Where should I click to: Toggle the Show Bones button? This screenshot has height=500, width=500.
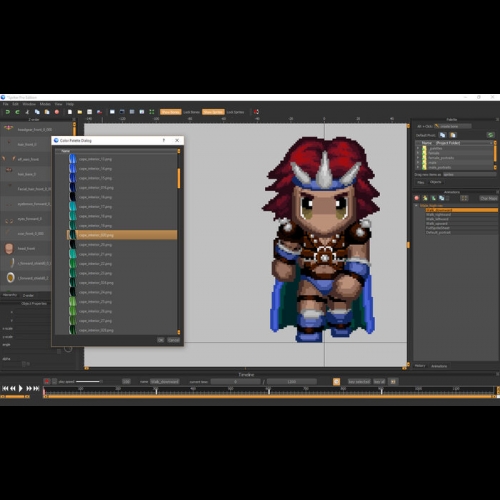point(171,112)
